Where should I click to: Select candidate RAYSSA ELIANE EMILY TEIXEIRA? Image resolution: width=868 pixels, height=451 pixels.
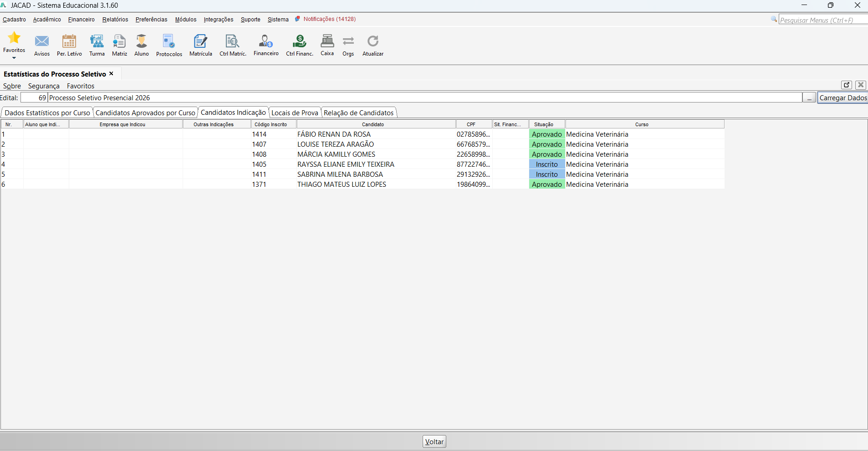click(x=346, y=164)
